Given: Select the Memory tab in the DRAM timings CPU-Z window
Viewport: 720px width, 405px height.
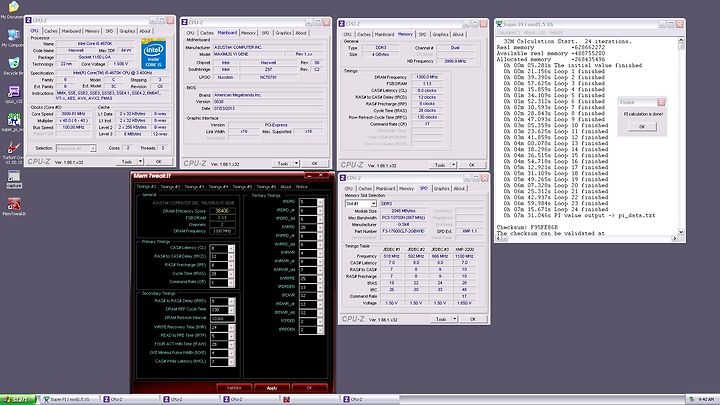Looking at the screenshot, I should coord(405,34).
